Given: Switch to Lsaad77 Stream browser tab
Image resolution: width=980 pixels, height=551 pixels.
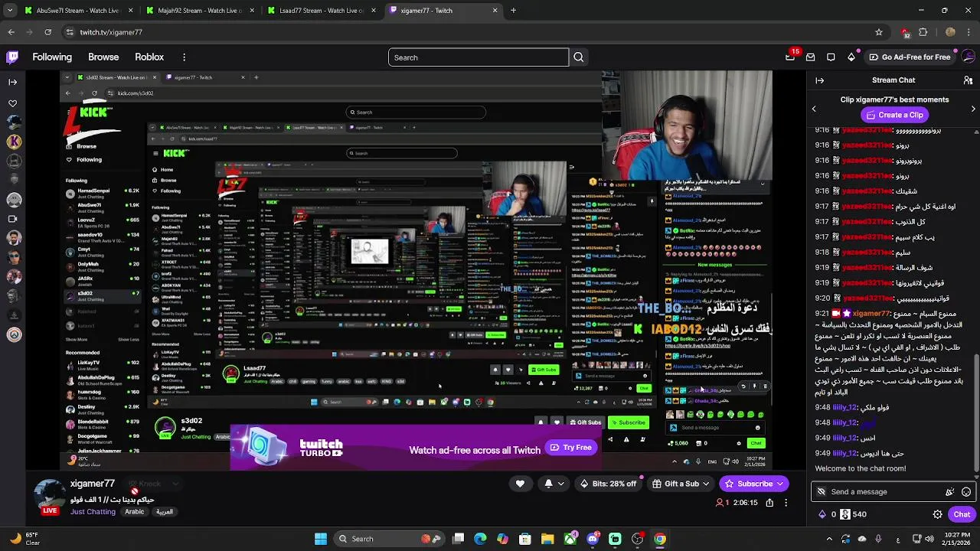Looking at the screenshot, I should 322,11.
